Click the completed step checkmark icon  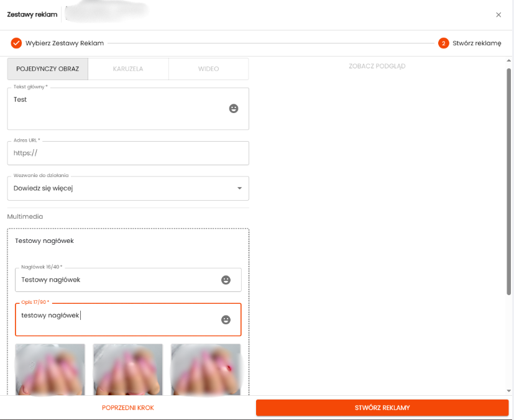point(16,43)
